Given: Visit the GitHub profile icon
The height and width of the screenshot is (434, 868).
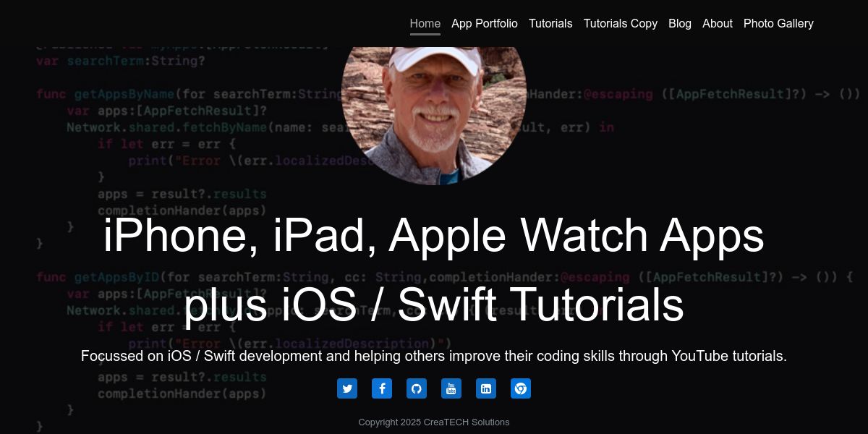Looking at the screenshot, I should [417, 388].
